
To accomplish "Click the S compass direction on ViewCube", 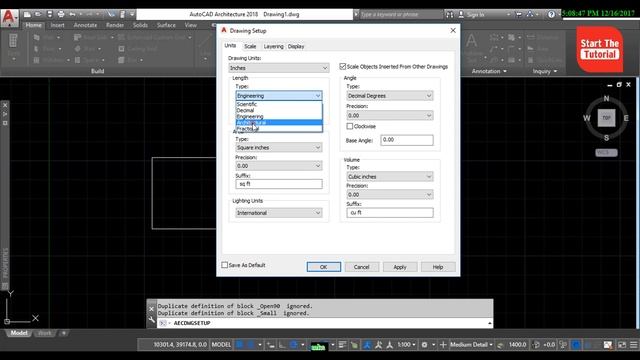I will pos(606,138).
